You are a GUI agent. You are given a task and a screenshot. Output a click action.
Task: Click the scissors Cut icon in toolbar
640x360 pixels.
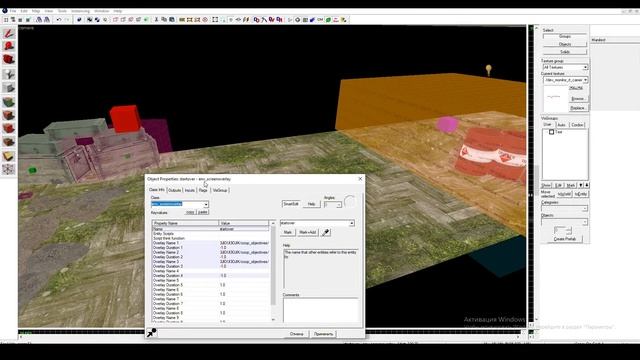point(156,20)
